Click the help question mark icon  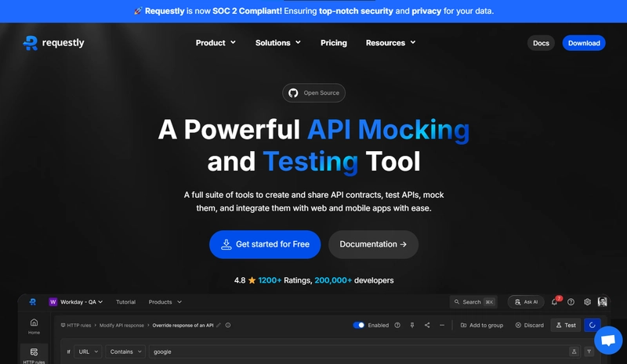(x=571, y=302)
